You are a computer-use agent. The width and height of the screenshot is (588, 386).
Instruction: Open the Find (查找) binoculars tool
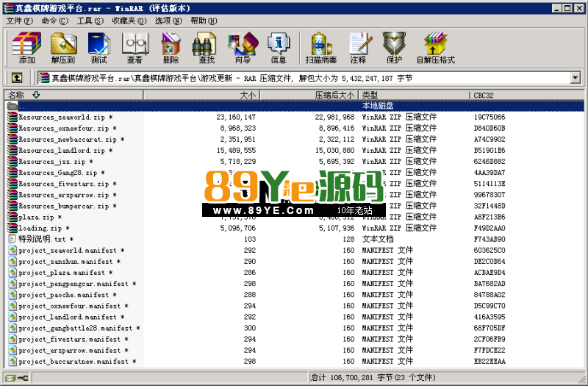207,48
